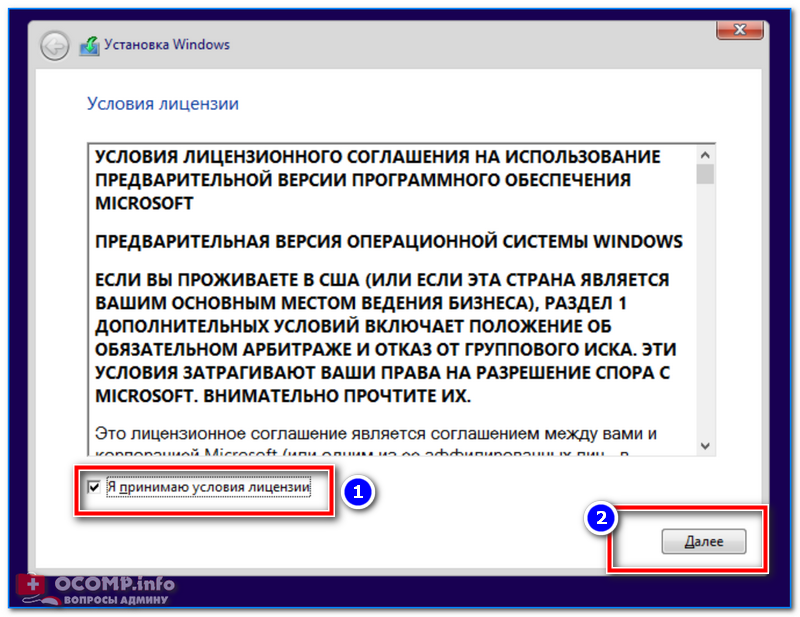
Task: Click the paragraph starting 'ЕСЛИ ВЫ ПРОЖИВАЕТЕ В США'
Action: (x=386, y=338)
